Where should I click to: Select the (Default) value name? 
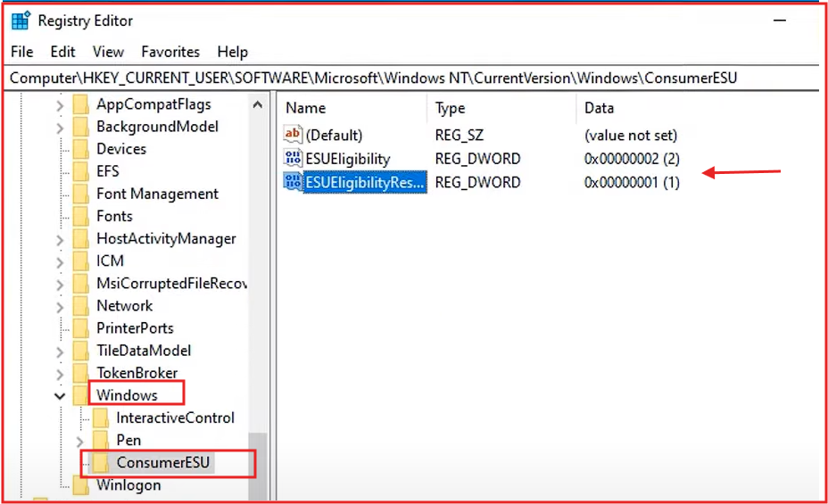[x=335, y=135]
